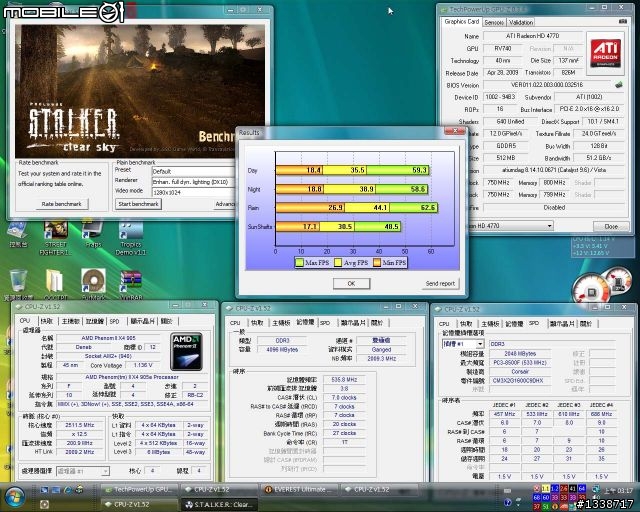Open the FurMark desktop shortcut
The height and width of the screenshot is (512, 640).
pos(93,283)
